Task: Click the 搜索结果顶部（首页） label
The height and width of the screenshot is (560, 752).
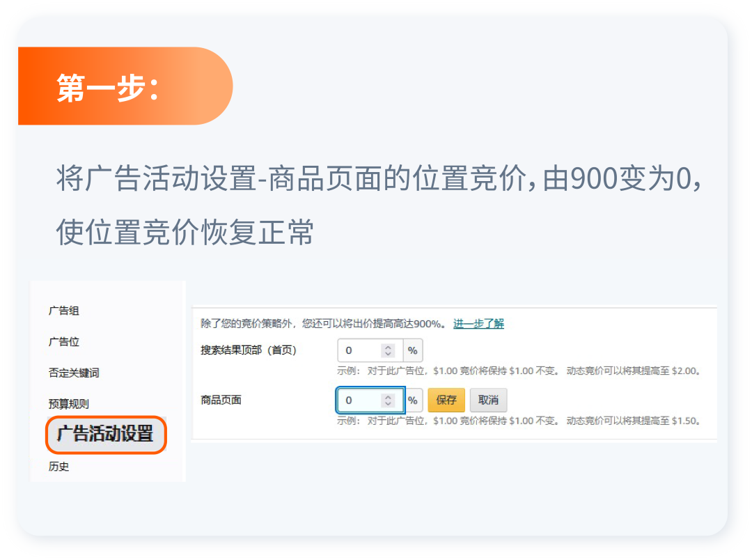Action: tap(249, 350)
